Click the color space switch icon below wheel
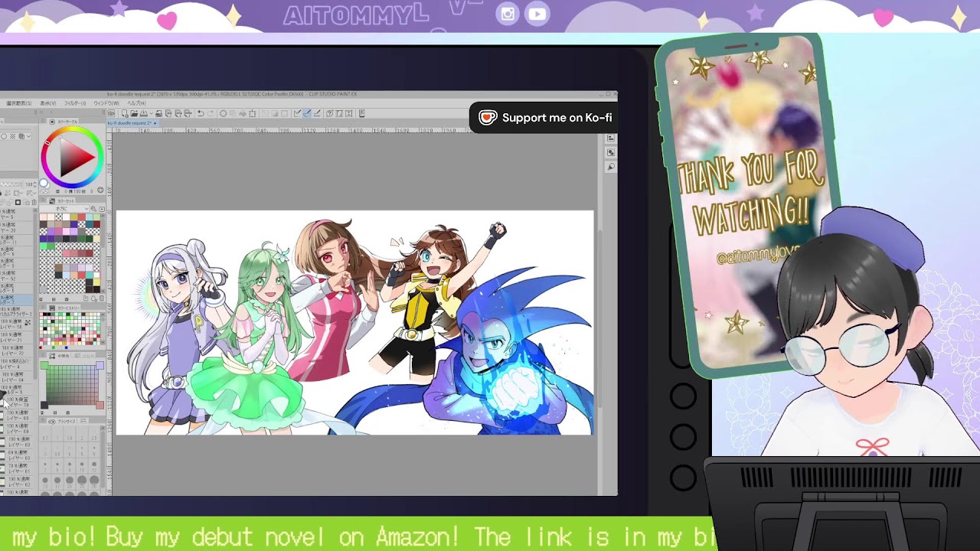980x551 pixels. pos(100,190)
